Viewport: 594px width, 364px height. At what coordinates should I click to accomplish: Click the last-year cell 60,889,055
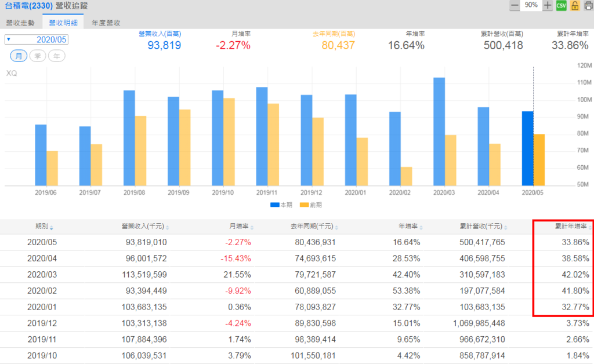316,291
